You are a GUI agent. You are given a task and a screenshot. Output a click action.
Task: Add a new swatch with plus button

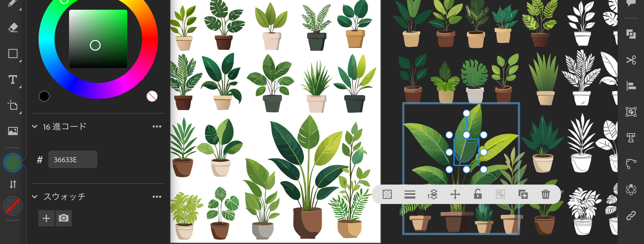pyautogui.click(x=46, y=218)
